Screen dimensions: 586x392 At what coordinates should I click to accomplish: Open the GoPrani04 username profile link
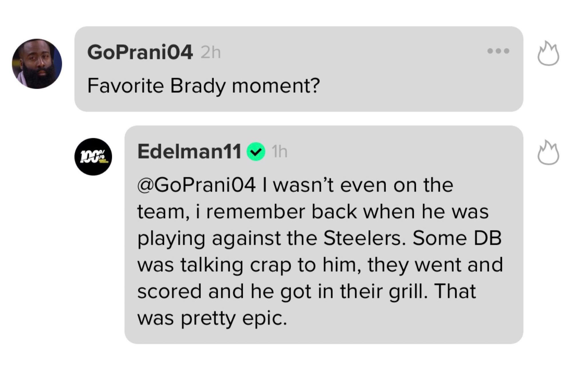pyautogui.click(x=140, y=52)
